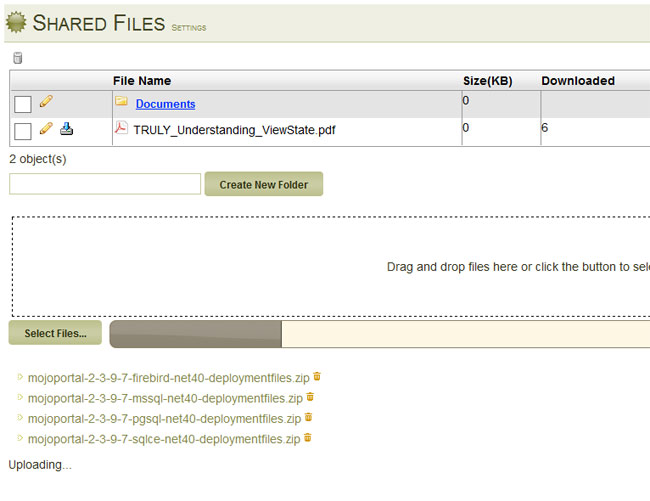Click the upload progress bar
650x501 pixels.
pos(380,334)
